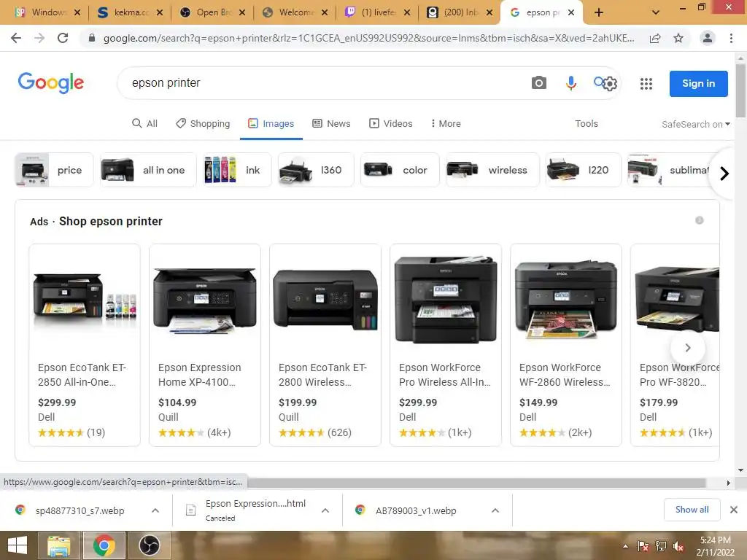Bookmark this page with the star icon

[x=678, y=38]
